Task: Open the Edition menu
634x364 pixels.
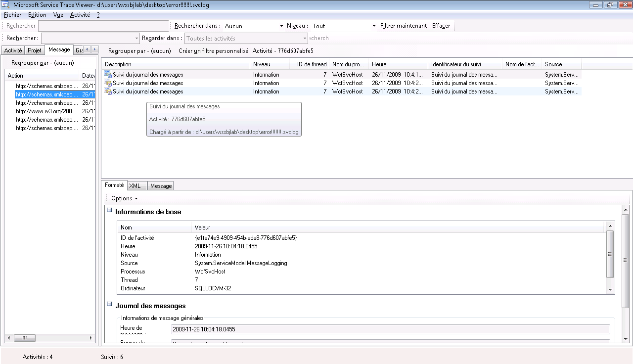Action: [38, 15]
